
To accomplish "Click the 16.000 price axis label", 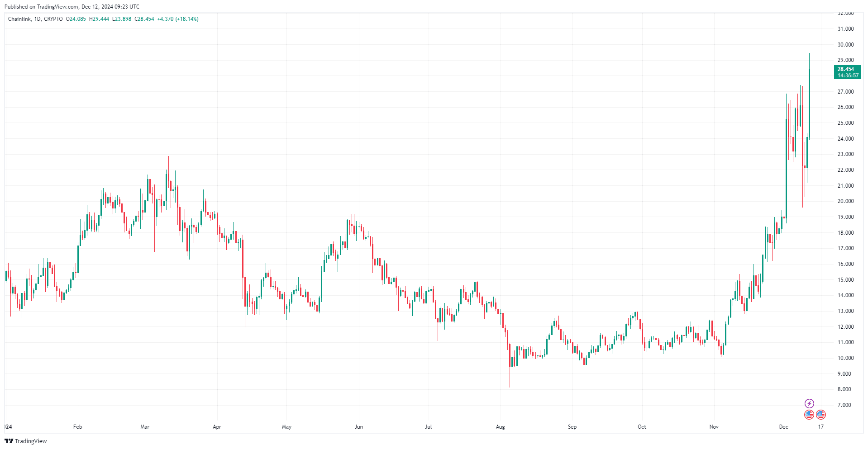I will click(x=845, y=264).
